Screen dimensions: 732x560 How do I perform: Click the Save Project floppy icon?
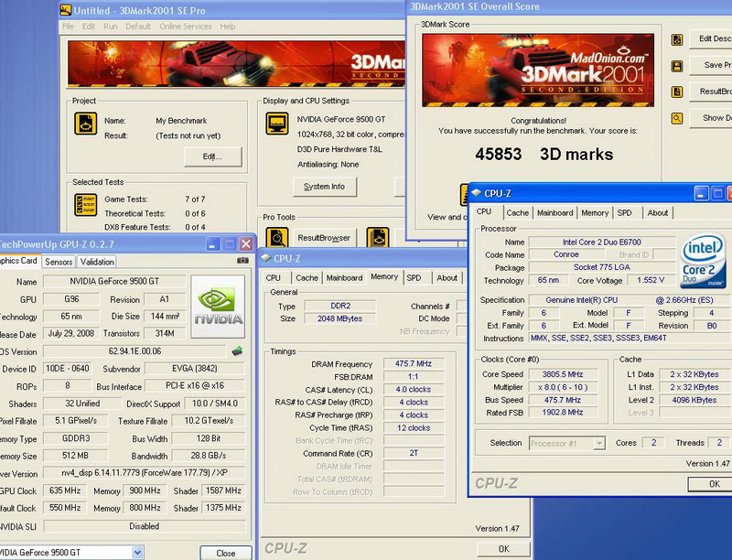(x=677, y=66)
